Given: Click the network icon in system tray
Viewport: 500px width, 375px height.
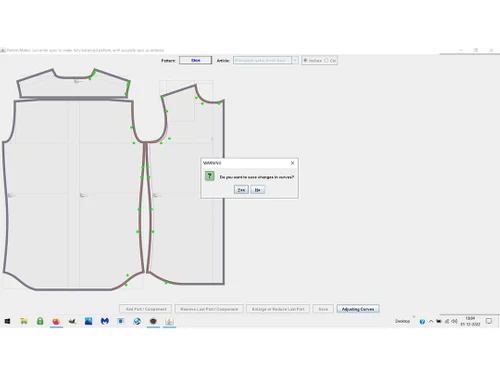Looking at the screenshot, I should click(447, 321).
